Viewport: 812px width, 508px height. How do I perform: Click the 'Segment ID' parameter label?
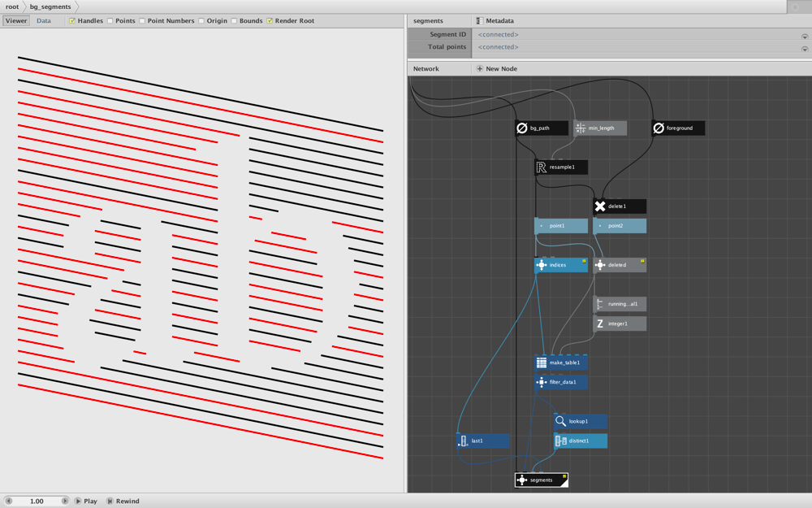click(x=447, y=34)
